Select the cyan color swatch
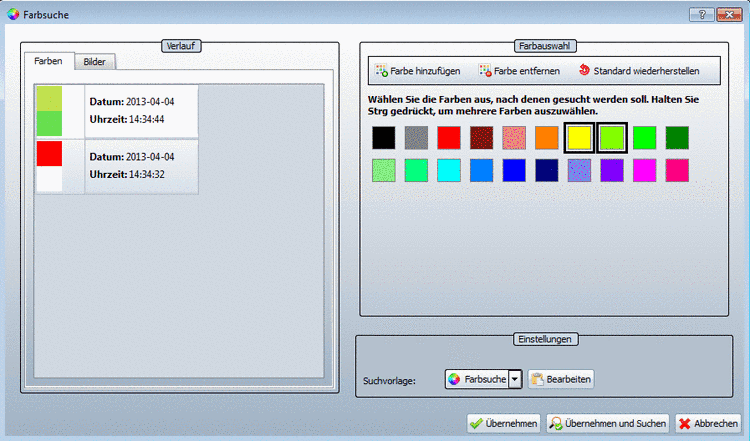750x441 pixels. tap(449, 170)
